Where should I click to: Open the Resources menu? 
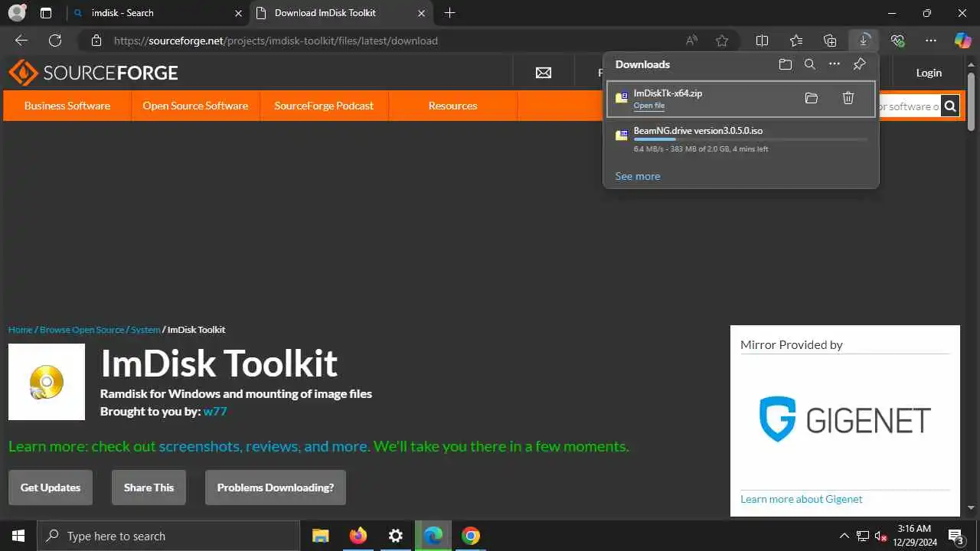click(x=452, y=106)
